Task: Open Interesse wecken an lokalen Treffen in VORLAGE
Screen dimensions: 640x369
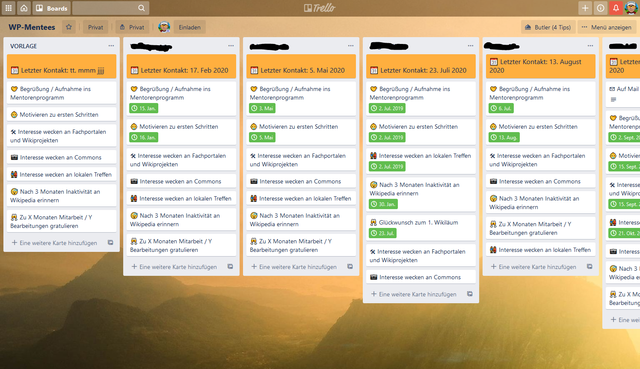Action: tap(62, 174)
